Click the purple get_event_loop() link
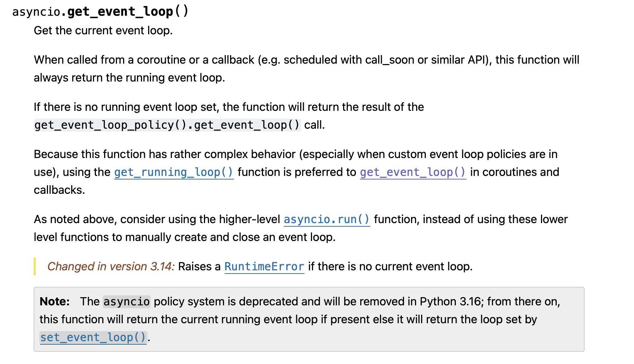The width and height of the screenshot is (634, 364). [x=413, y=172]
